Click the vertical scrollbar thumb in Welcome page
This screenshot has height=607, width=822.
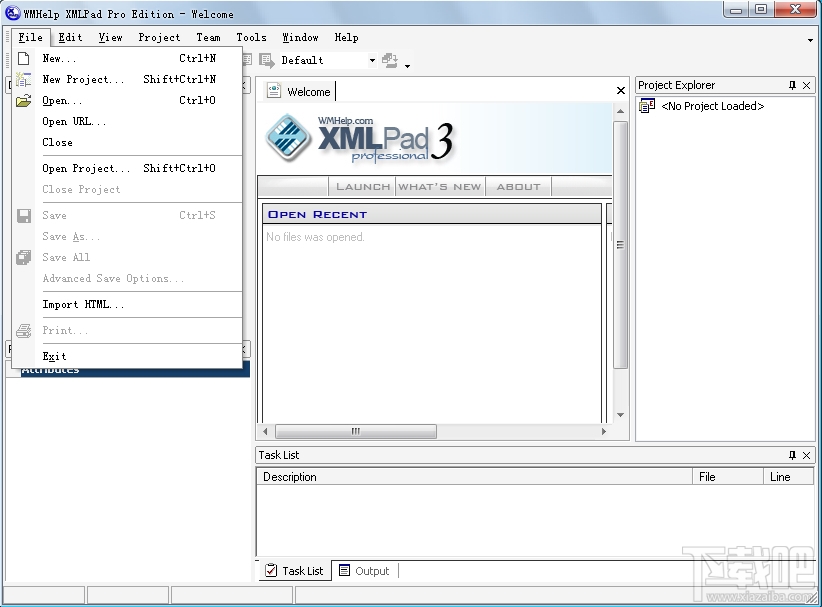tap(620, 245)
